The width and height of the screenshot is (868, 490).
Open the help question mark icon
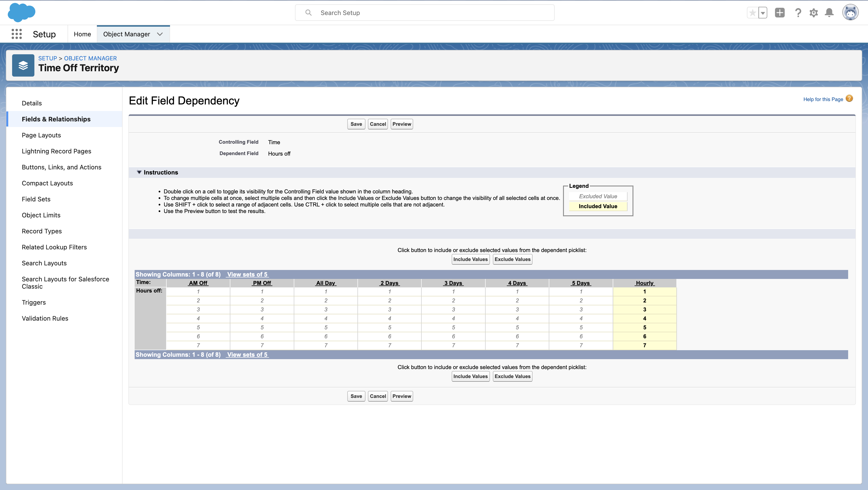click(x=798, y=13)
